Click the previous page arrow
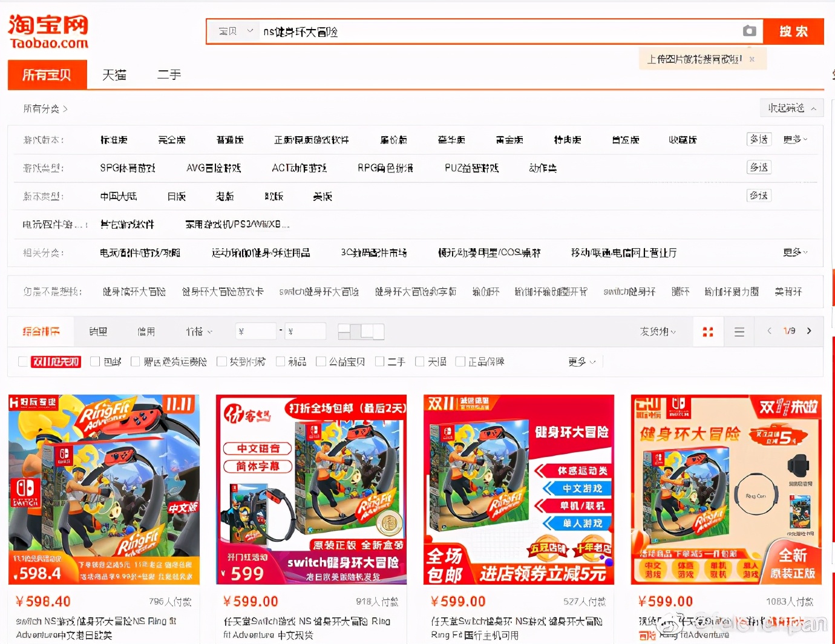The height and width of the screenshot is (644, 835). pyautogui.click(x=769, y=331)
